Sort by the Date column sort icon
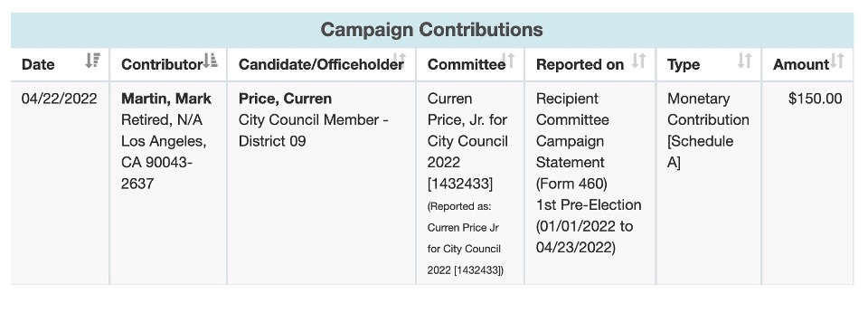The image size is (868, 331). 92,61
